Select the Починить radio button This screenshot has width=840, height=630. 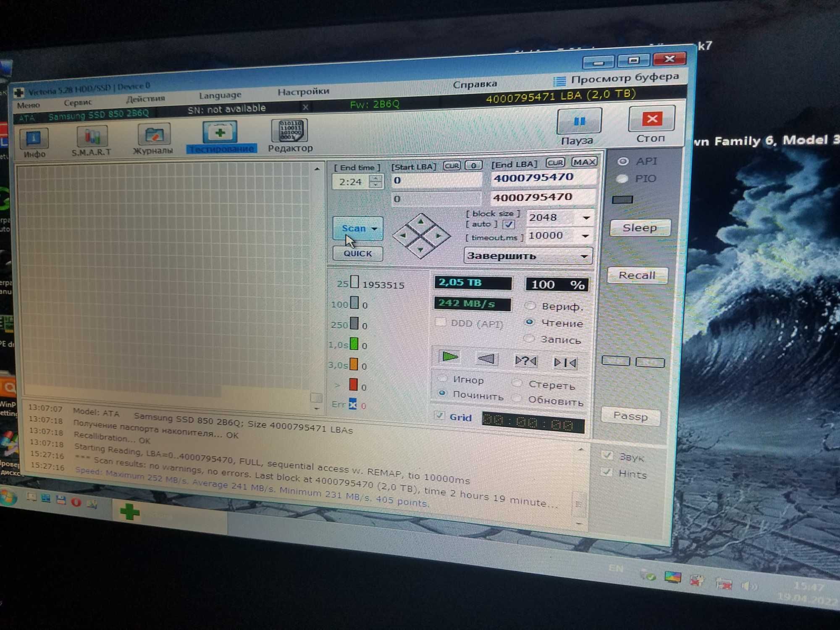tap(442, 393)
